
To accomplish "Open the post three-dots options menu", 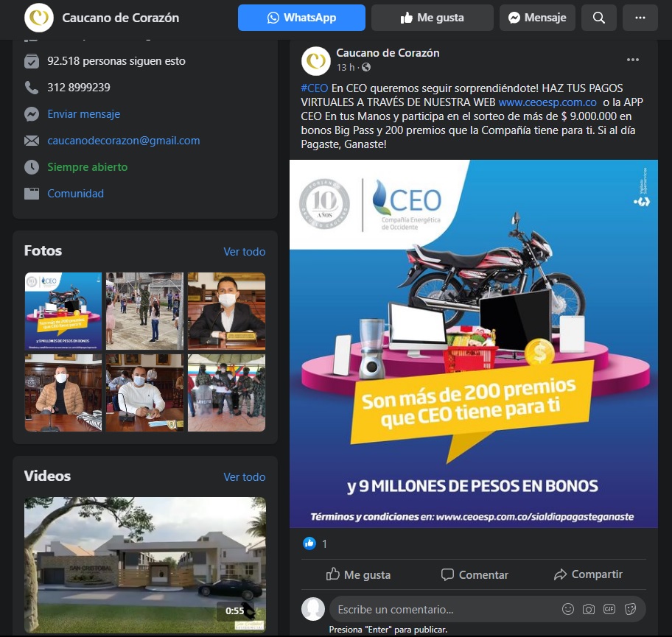I will click(632, 60).
